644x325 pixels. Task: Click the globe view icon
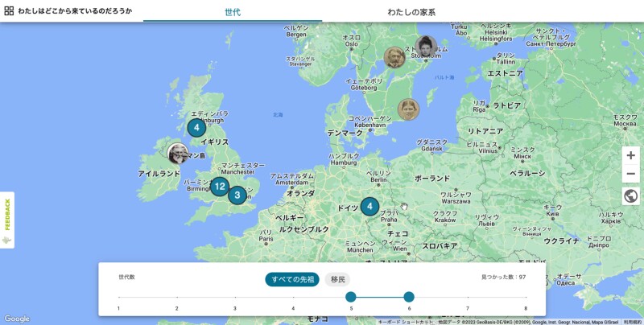[631, 196]
